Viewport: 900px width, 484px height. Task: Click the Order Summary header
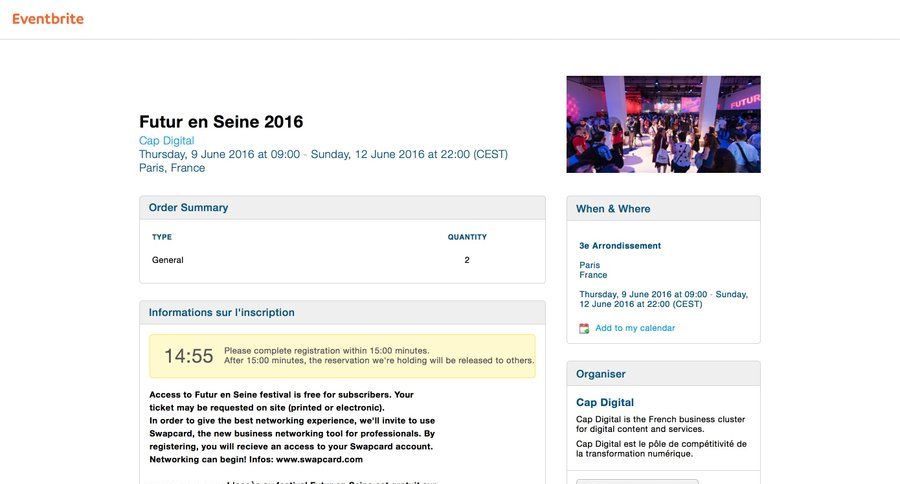pos(342,208)
